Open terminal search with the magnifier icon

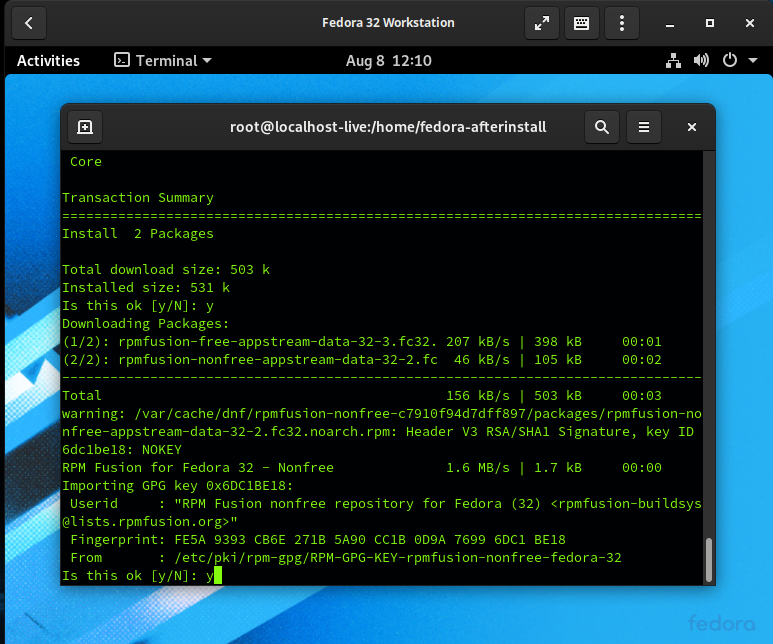tap(601, 127)
